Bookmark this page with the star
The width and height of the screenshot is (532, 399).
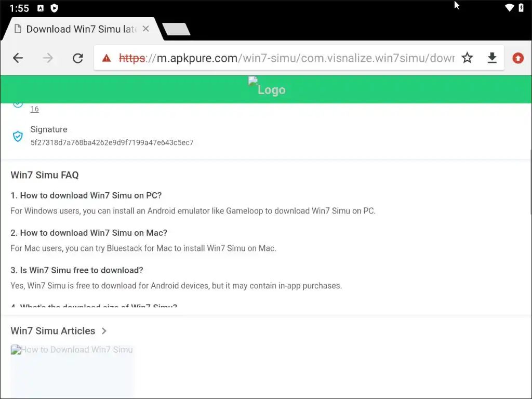pyautogui.click(x=467, y=58)
